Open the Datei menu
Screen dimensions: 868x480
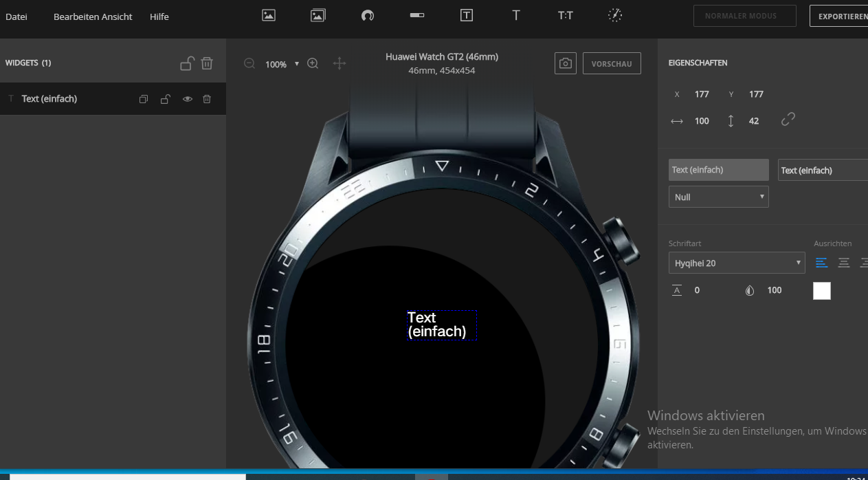tap(16, 17)
